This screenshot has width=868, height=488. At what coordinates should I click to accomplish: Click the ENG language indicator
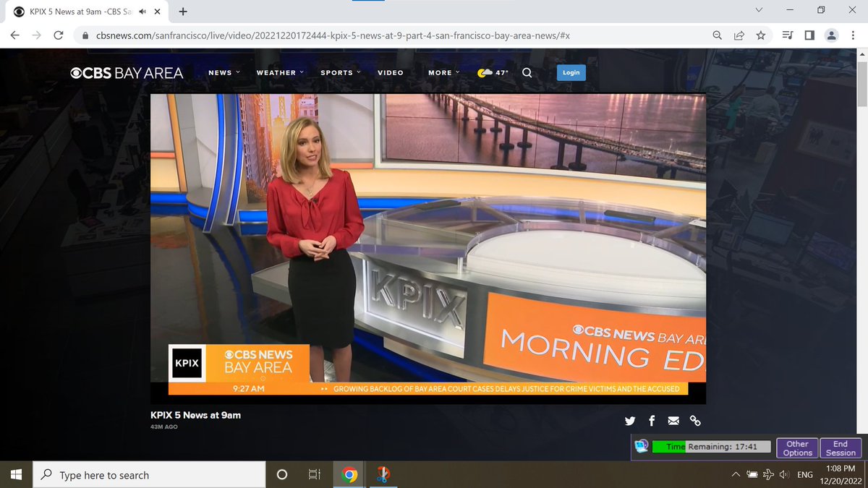coord(805,474)
